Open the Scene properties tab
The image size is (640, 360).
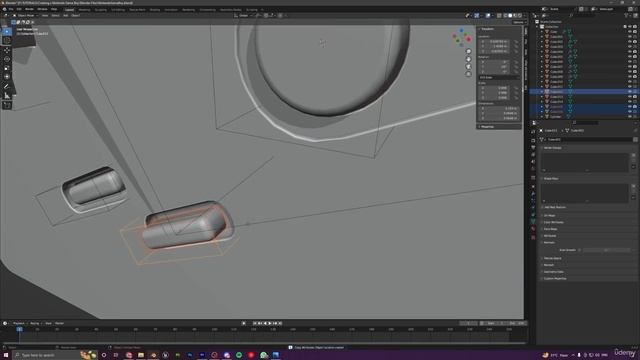(x=533, y=162)
